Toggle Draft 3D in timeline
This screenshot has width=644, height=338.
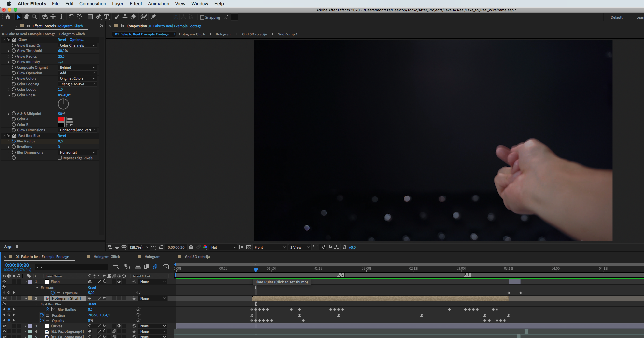pos(127,267)
